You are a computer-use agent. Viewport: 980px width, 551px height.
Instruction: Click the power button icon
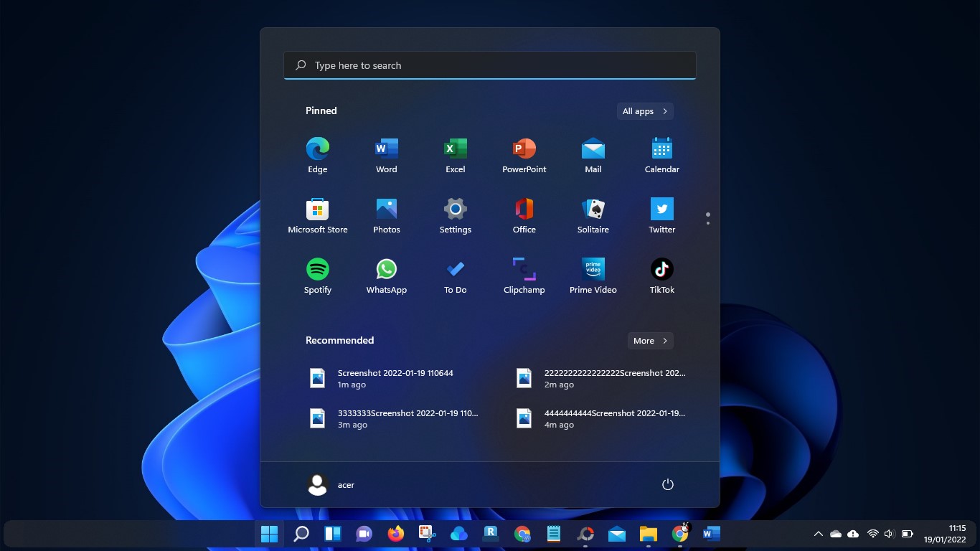[x=667, y=484]
